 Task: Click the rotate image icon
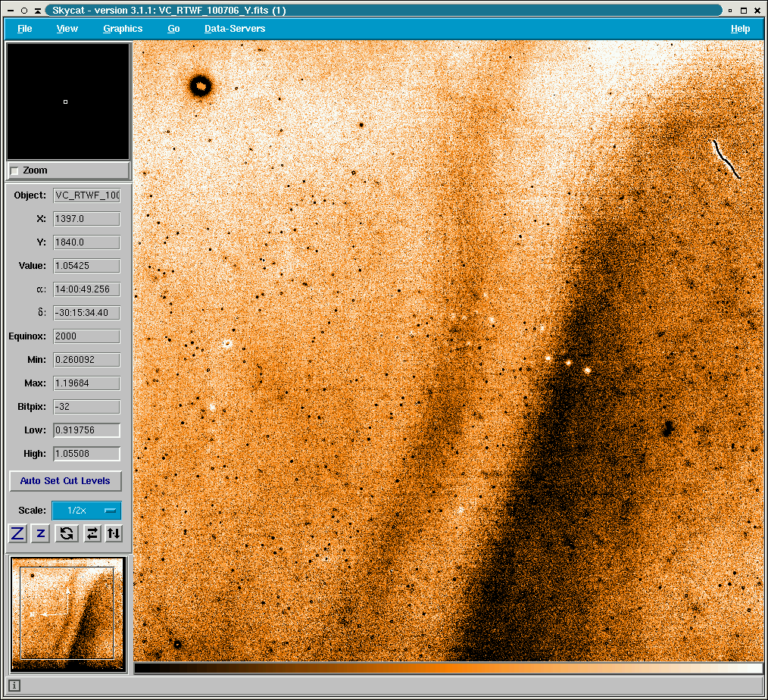(x=67, y=533)
